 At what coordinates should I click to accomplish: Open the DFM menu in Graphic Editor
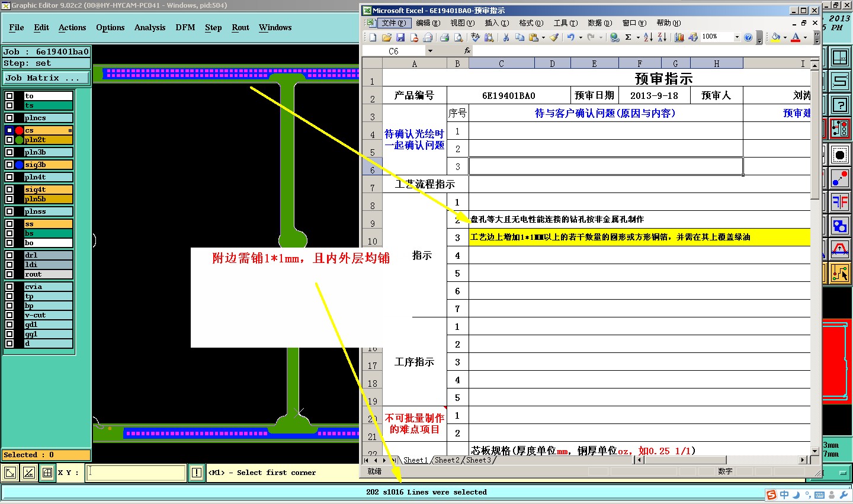coord(185,27)
